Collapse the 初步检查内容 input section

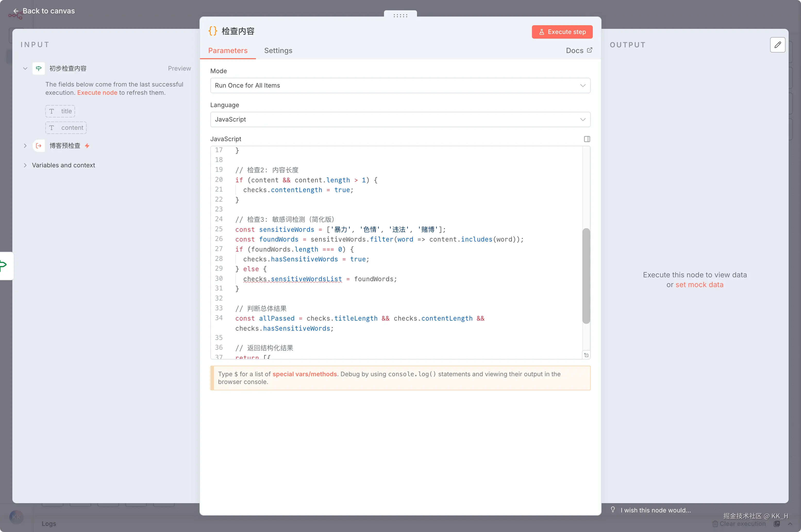click(x=25, y=68)
